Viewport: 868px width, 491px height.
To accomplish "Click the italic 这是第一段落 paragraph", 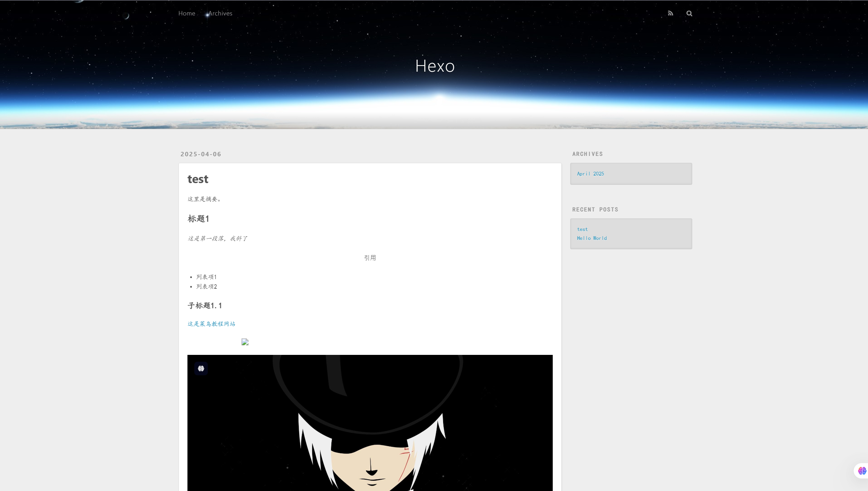I will [217, 239].
